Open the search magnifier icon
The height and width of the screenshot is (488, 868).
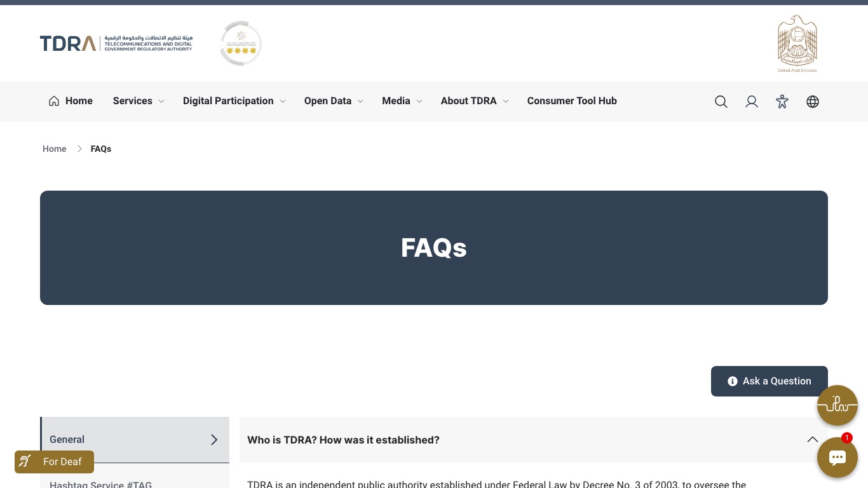point(721,102)
